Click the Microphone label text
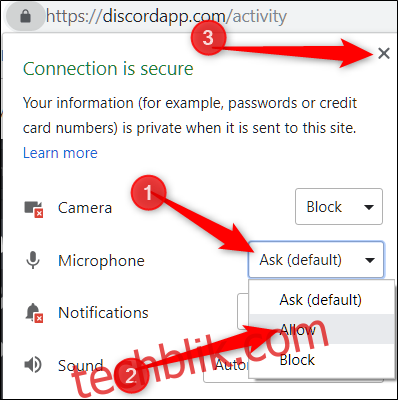Viewport: 398px width, 400px height. 101,260
